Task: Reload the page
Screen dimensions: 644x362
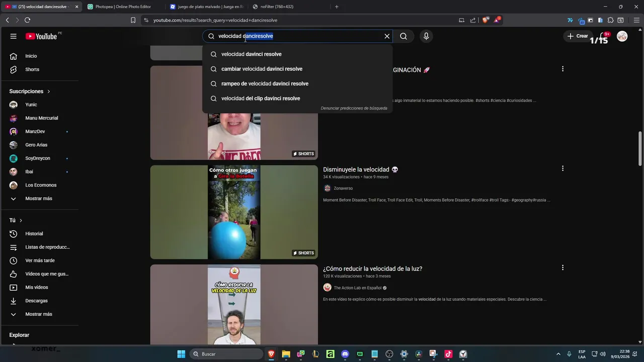Action: pyautogui.click(x=27, y=20)
